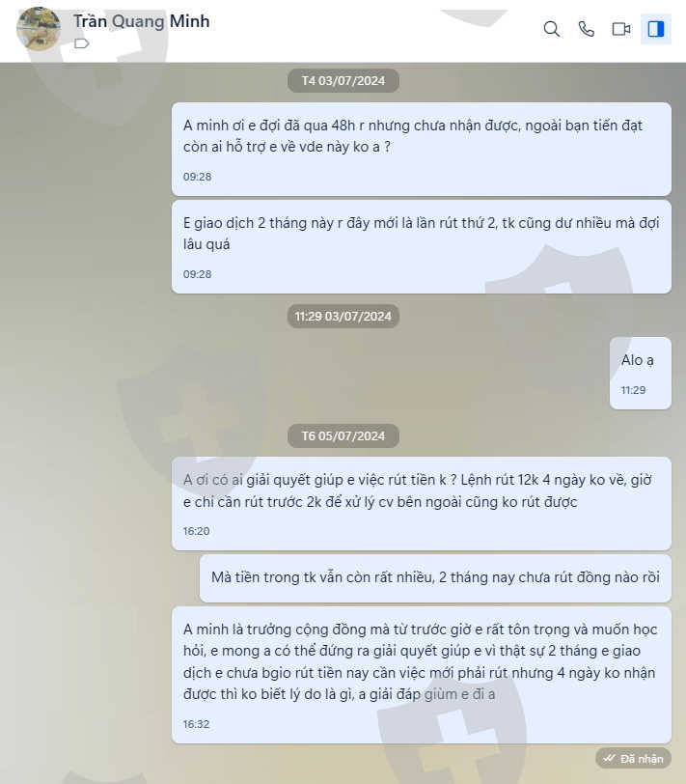686x784 pixels.
Task: Select message about 12k withdrawal order
Action: [x=422, y=503]
